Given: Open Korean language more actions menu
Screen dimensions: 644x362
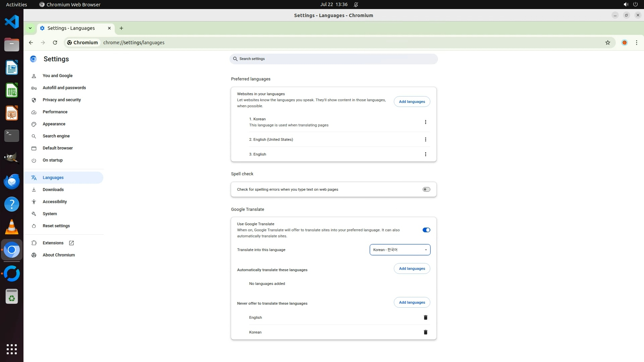Looking at the screenshot, I should click(x=425, y=122).
